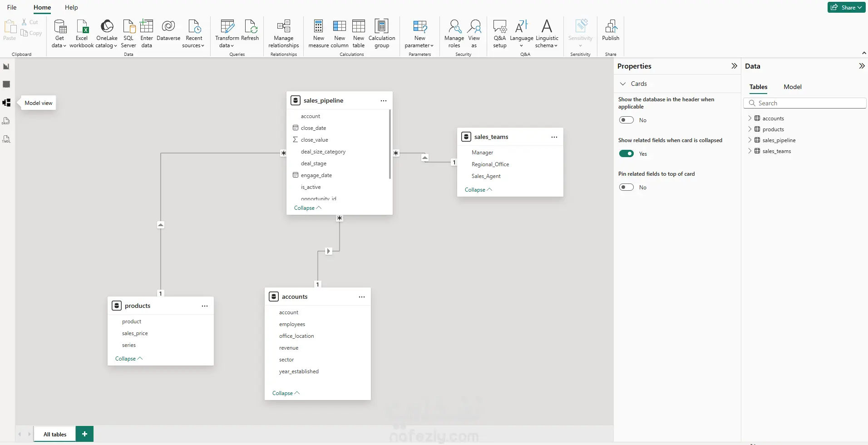Image resolution: width=868 pixels, height=445 pixels.
Task: Select the Model view sidebar icon
Action: click(6, 103)
